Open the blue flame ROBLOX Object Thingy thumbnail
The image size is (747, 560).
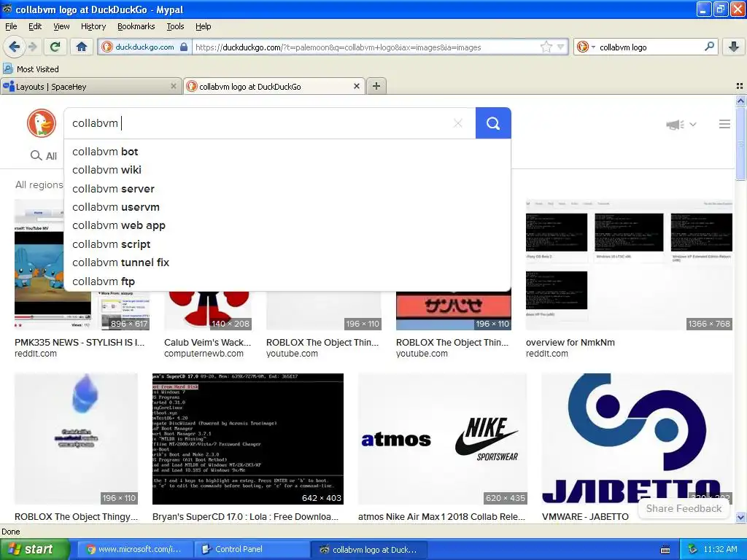[x=76, y=438]
